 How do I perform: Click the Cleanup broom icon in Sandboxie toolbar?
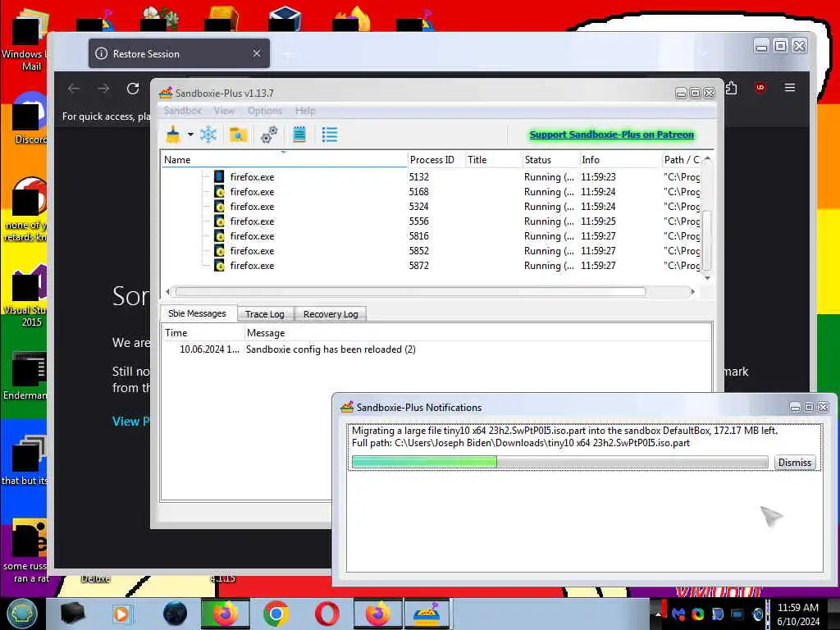(173, 135)
